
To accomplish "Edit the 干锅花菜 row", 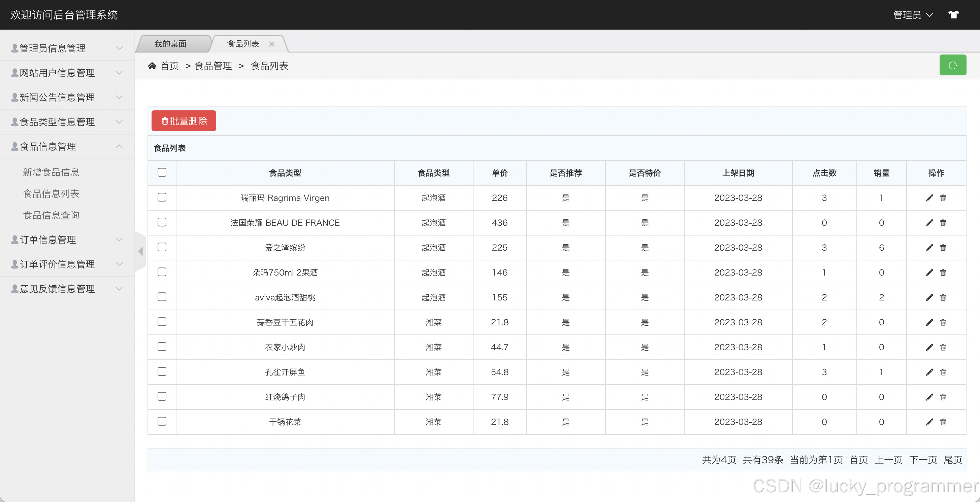I will tap(929, 422).
